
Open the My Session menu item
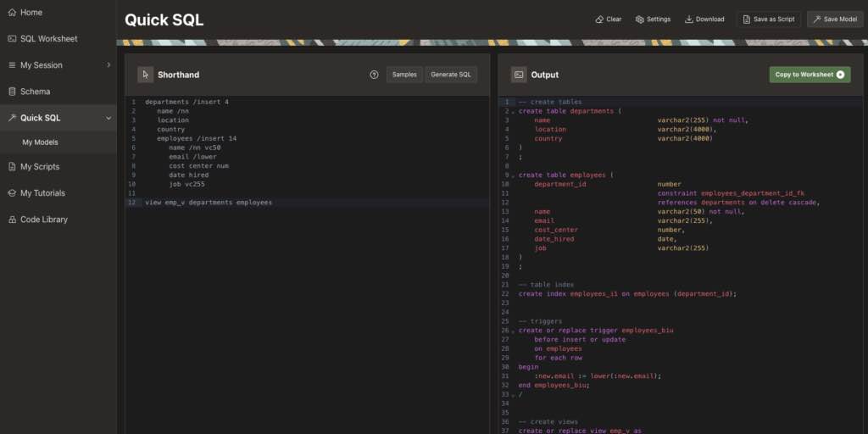(58, 64)
